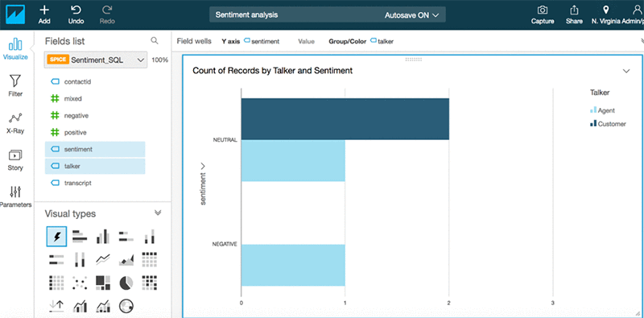This screenshot has height=318, width=644.
Task: Select the talker field in Fields list
Action: [95, 166]
